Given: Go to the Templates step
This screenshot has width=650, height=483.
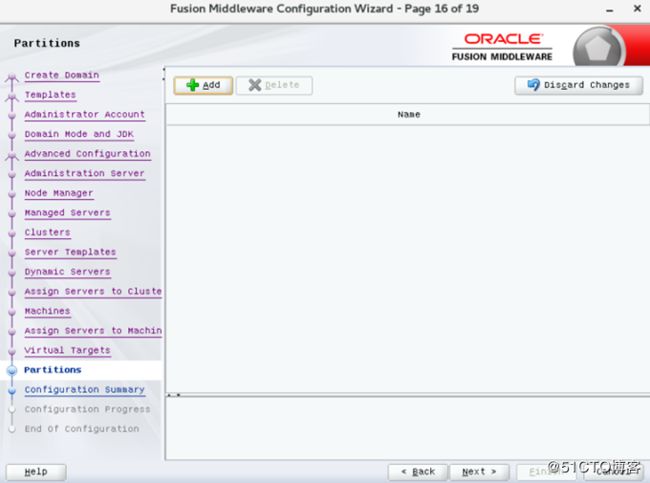Looking at the screenshot, I should pyautogui.click(x=50, y=95).
